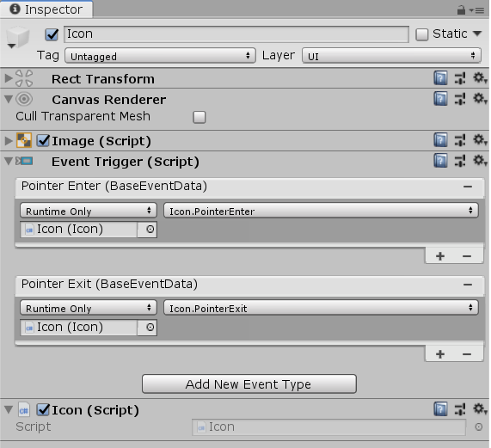Open Rect Transform preset selector icon

coord(460,78)
